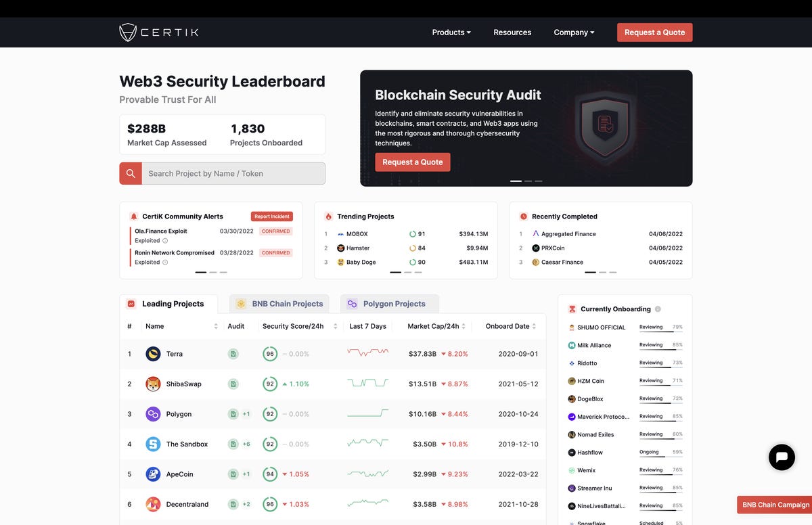The height and width of the screenshot is (525, 812).
Task: Click info icon under Ola.Finance Exploit
Action: pos(165,241)
